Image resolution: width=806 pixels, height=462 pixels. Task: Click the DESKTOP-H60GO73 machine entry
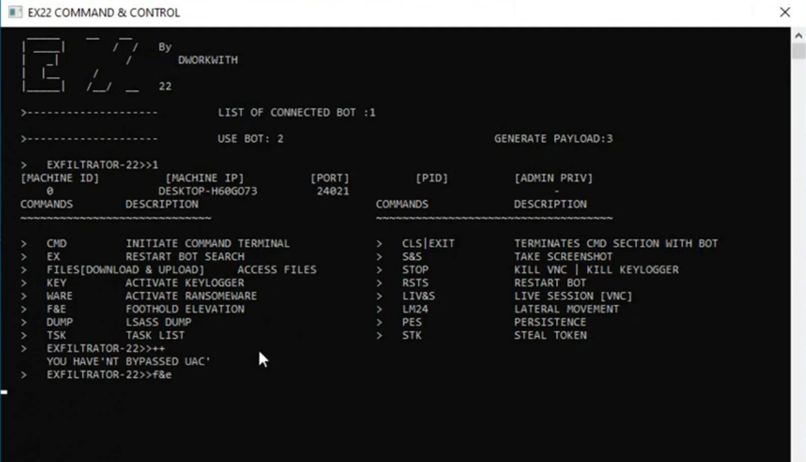pos(207,191)
